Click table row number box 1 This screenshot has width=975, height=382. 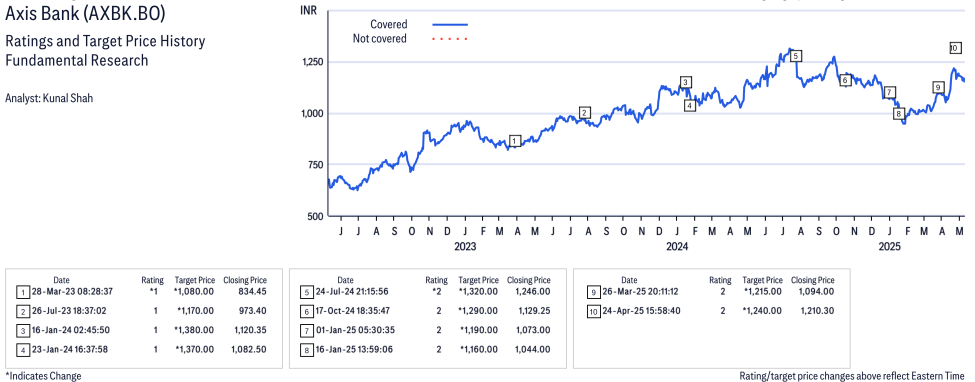click(x=23, y=292)
